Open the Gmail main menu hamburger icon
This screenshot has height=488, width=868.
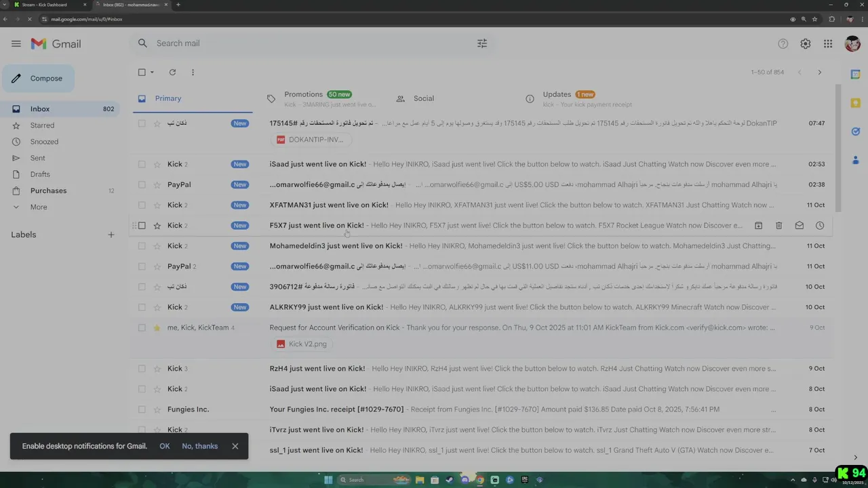pos(16,43)
